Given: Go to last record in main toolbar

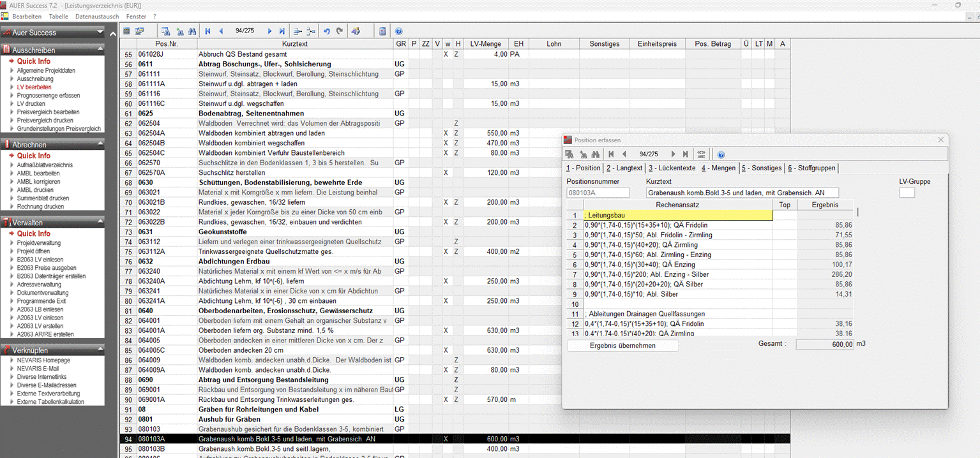Looking at the screenshot, I should point(282,31).
